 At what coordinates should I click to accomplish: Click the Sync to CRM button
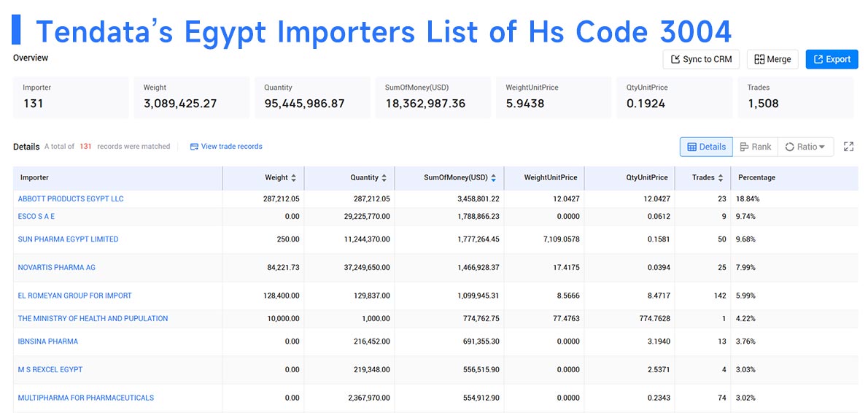pyautogui.click(x=701, y=59)
